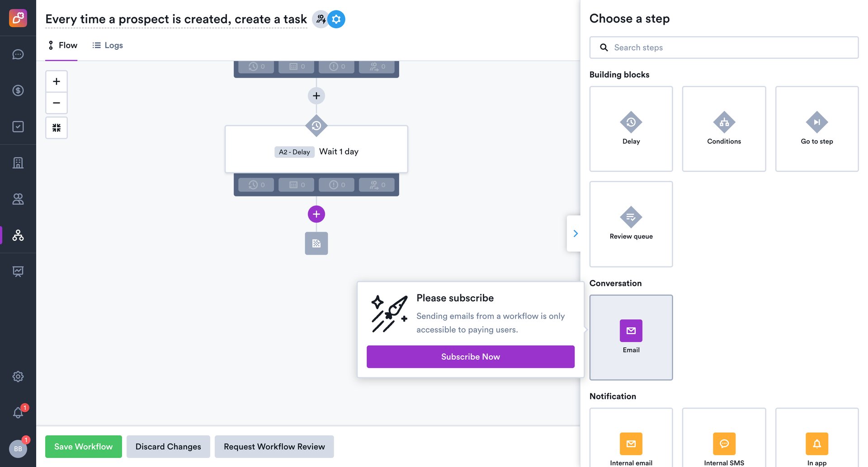Image resolution: width=868 pixels, height=467 pixels.
Task: Collapse the Choose a step panel
Action: [575, 233]
